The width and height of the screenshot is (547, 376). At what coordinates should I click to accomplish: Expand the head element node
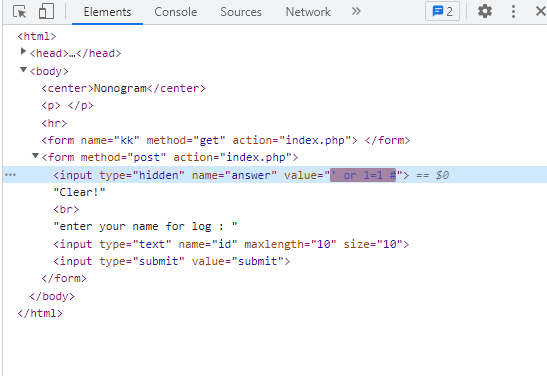coord(23,52)
